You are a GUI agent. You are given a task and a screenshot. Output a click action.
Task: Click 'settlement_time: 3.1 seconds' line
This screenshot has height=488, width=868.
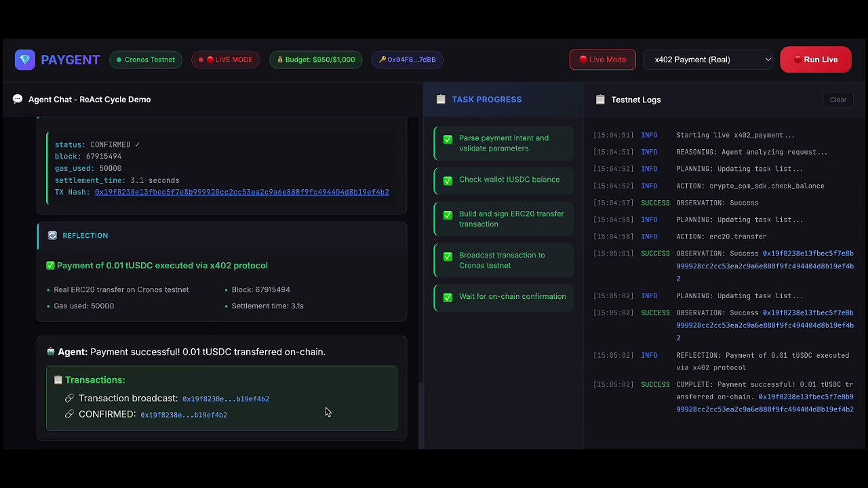[117, 180]
